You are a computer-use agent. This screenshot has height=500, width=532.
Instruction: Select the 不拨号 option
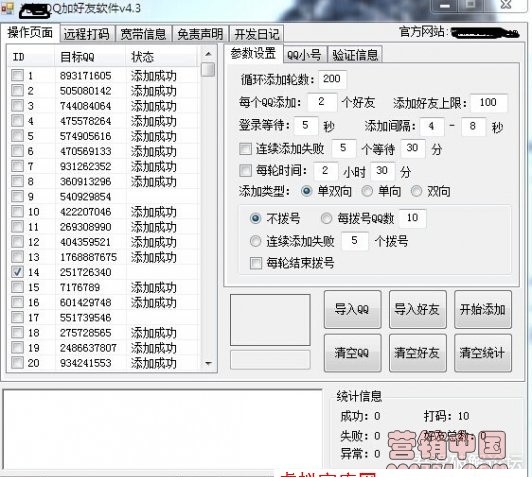pyautogui.click(x=255, y=218)
